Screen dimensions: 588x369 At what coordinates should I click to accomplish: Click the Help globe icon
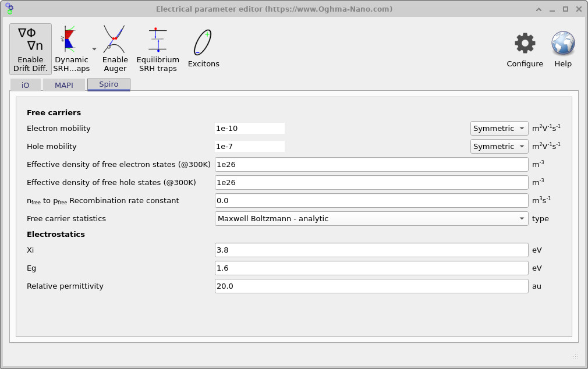(562, 44)
